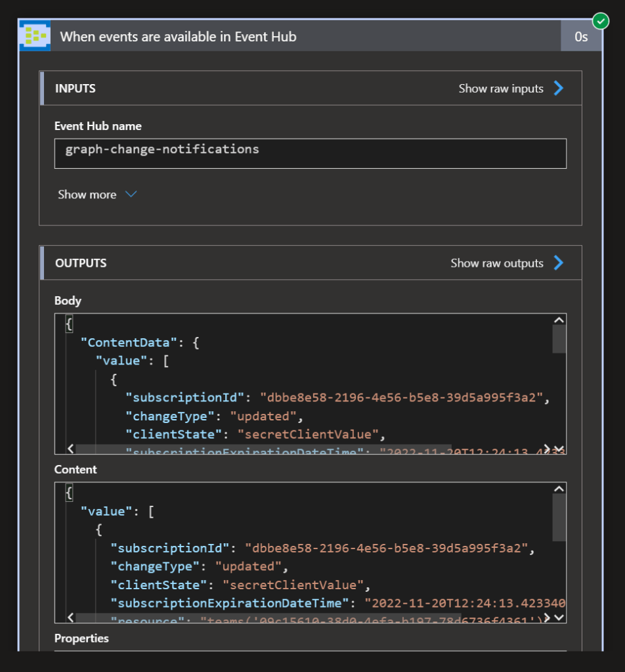Click the green success checkmark badge
This screenshot has height=672, width=625.
[x=600, y=22]
